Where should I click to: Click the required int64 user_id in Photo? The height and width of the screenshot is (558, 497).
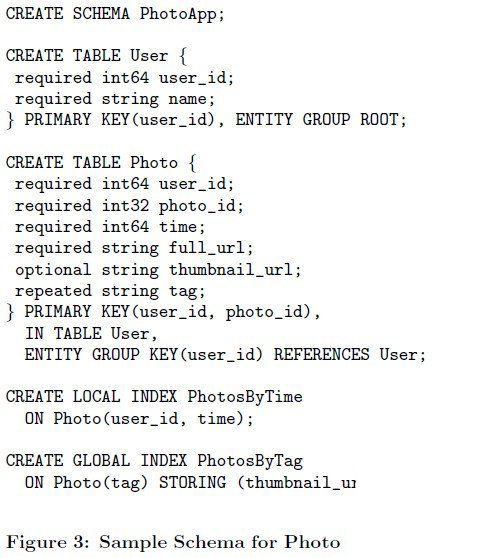(124, 184)
